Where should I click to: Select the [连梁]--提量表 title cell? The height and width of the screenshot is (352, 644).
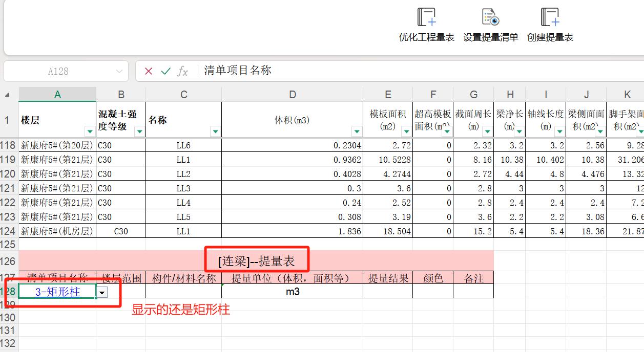click(256, 261)
